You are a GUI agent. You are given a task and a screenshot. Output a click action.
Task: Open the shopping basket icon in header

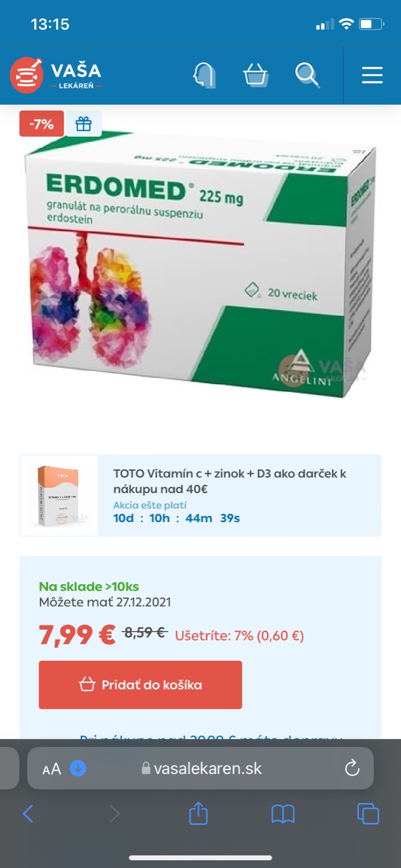256,75
